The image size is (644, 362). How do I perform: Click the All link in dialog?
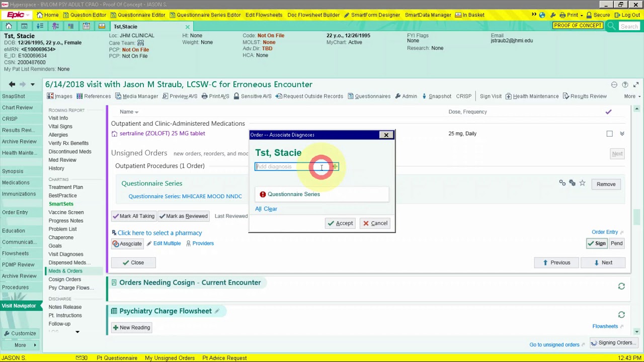pos(258,209)
